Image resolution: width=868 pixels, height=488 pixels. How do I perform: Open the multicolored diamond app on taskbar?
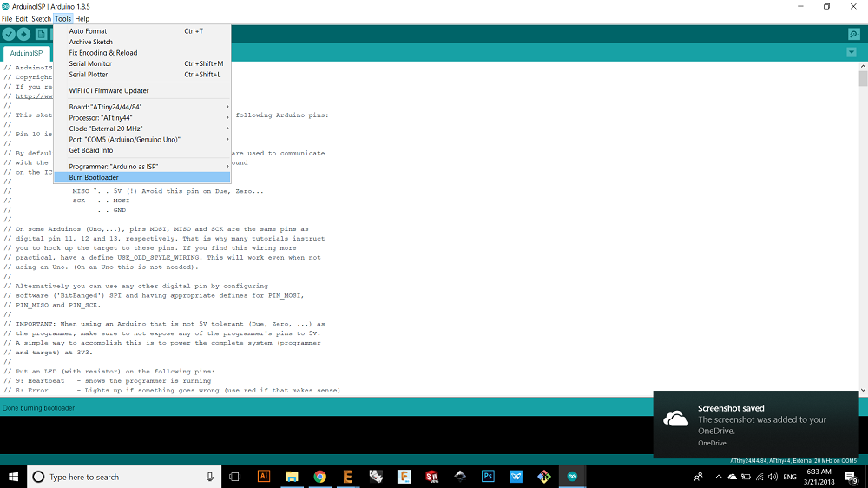pyautogui.click(x=544, y=477)
